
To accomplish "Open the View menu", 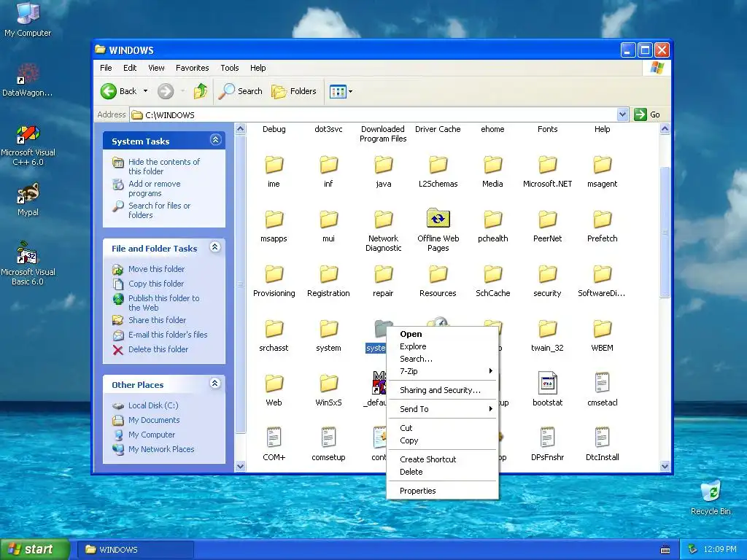I will tap(156, 68).
